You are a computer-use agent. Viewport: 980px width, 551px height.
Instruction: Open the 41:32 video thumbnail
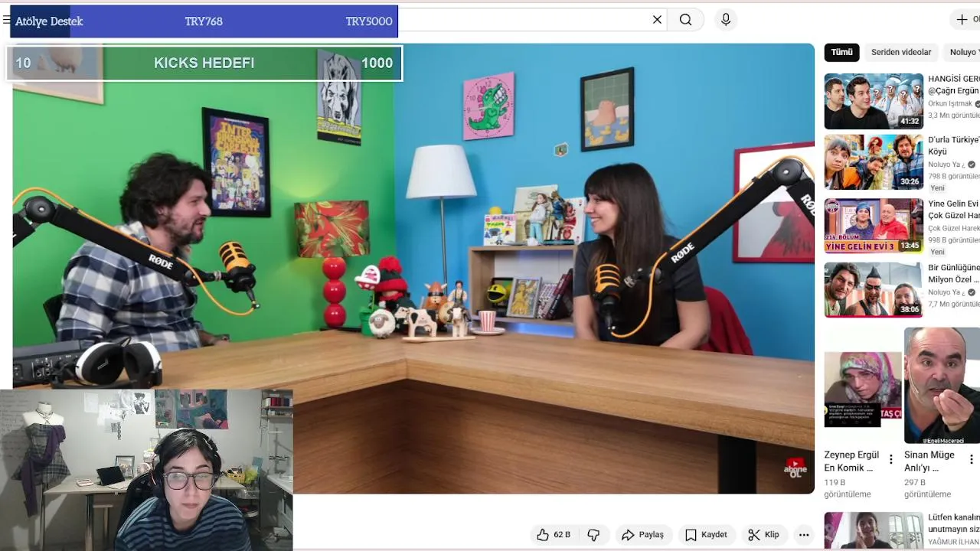[874, 101]
